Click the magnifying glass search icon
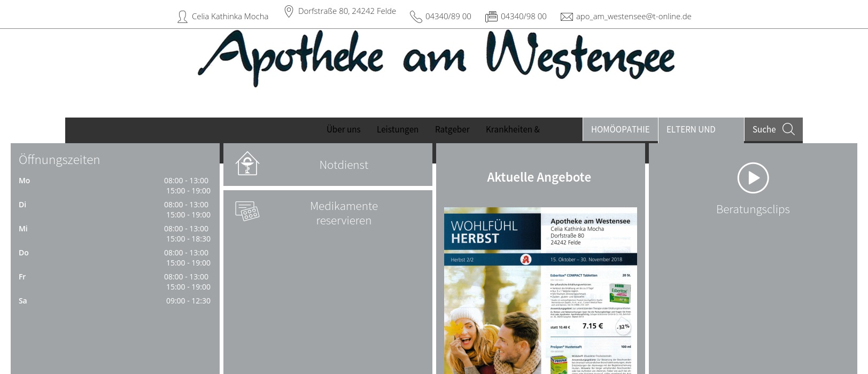 pos(788,129)
